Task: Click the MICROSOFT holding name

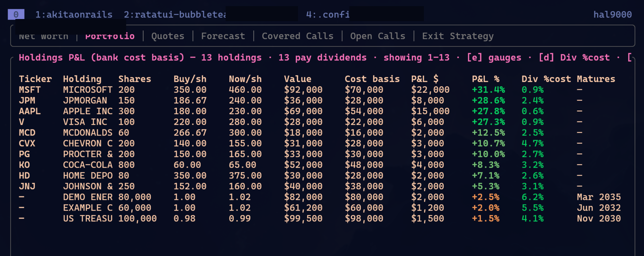Action: click(88, 90)
